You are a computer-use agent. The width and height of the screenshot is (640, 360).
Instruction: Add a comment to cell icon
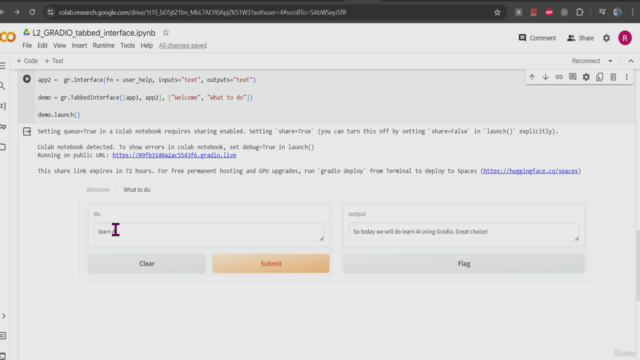point(573,77)
